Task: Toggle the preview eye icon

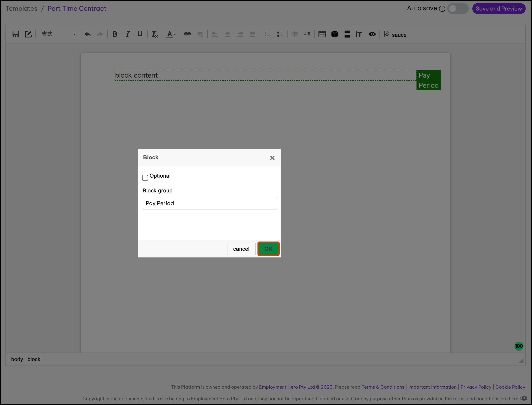Action: (x=372, y=34)
